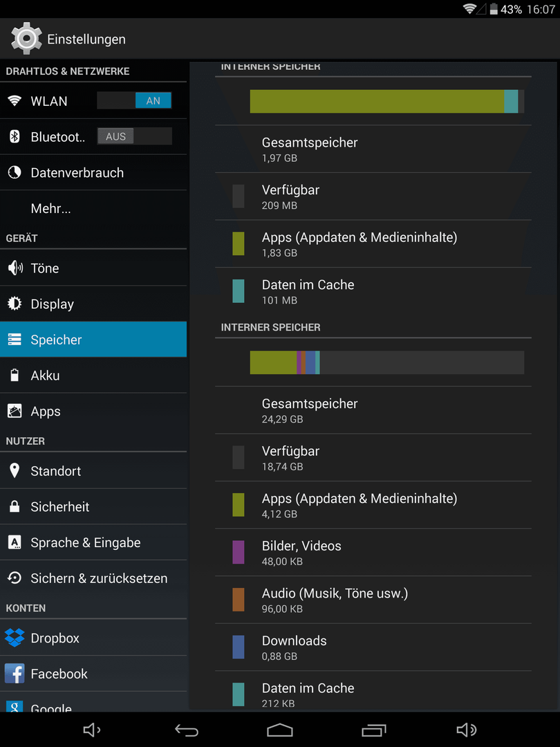Tap the Bluetooth icon in sidebar
Screen dimensions: 560x747
coord(15,137)
